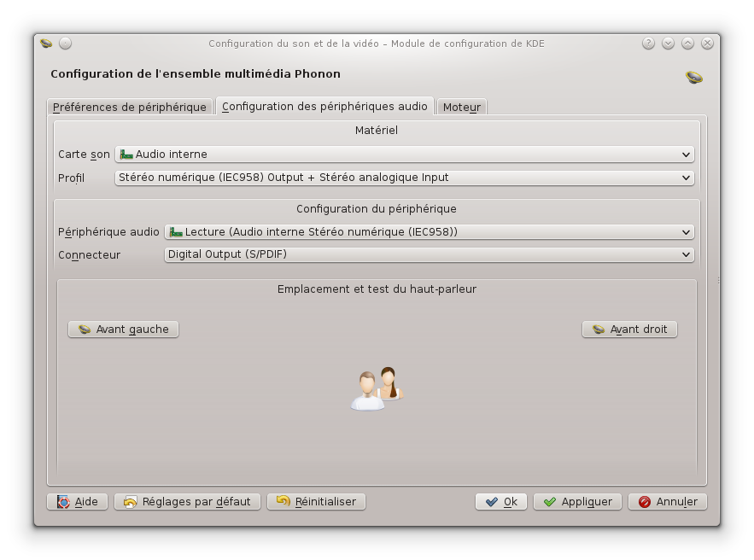Maximize the window with the title bar up arrow
Image resolution: width=754 pixels, height=560 pixels.
[687, 44]
